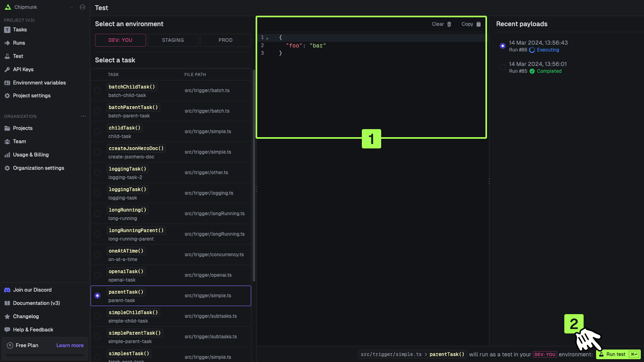
Task: Click the Usage & Billing chart icon
Action: coord(7,155)
